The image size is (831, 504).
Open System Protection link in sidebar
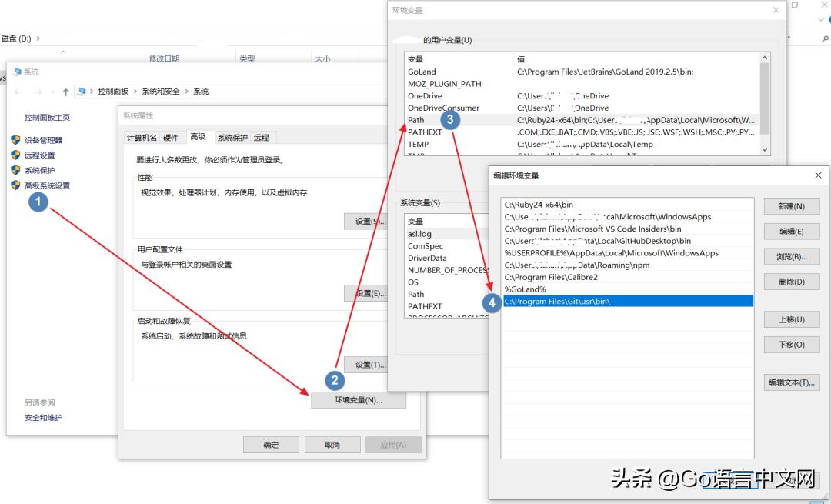(x=40, y=170)
